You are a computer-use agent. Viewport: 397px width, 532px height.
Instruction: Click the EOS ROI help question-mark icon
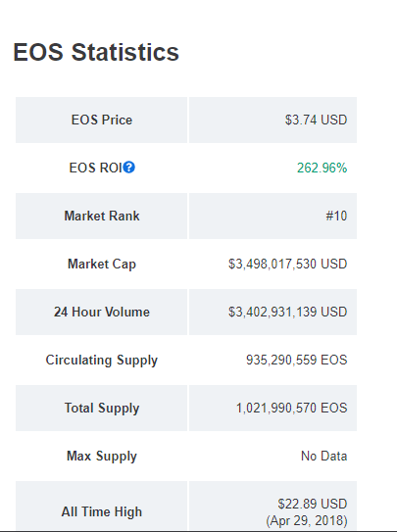click(129, 168)
